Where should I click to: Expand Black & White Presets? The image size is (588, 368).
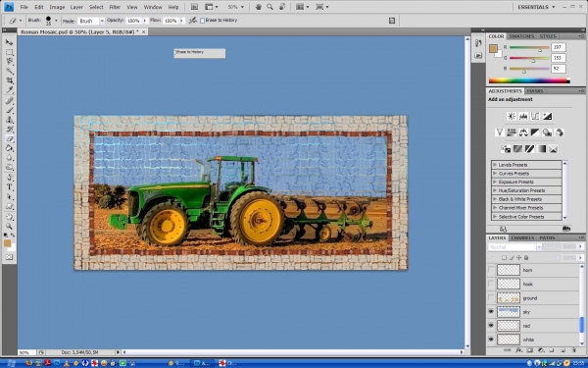pyautogui.click(x=495, y=199)
